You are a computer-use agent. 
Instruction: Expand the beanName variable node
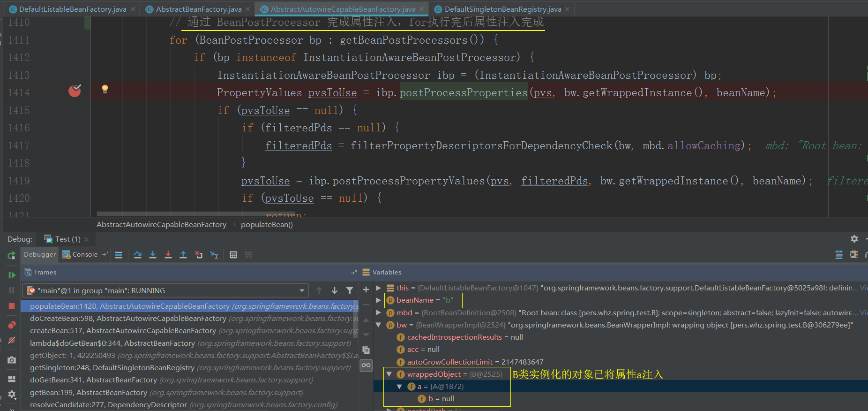click(378, 300)
